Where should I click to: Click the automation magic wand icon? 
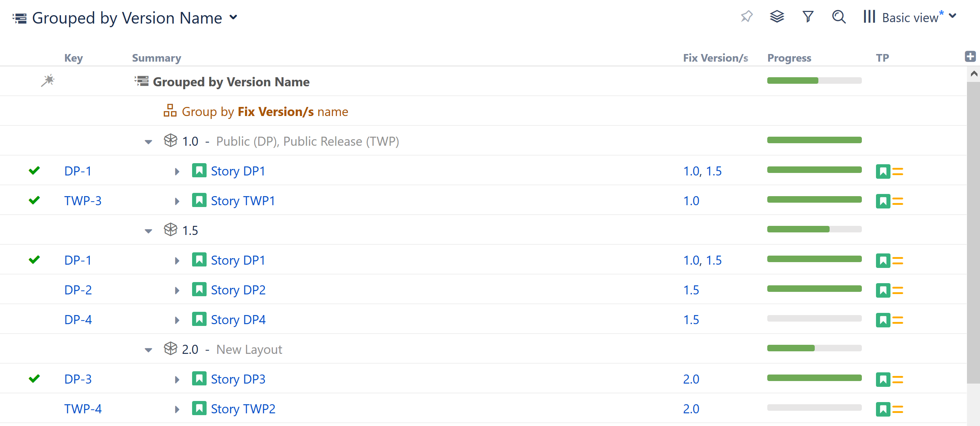48,81
